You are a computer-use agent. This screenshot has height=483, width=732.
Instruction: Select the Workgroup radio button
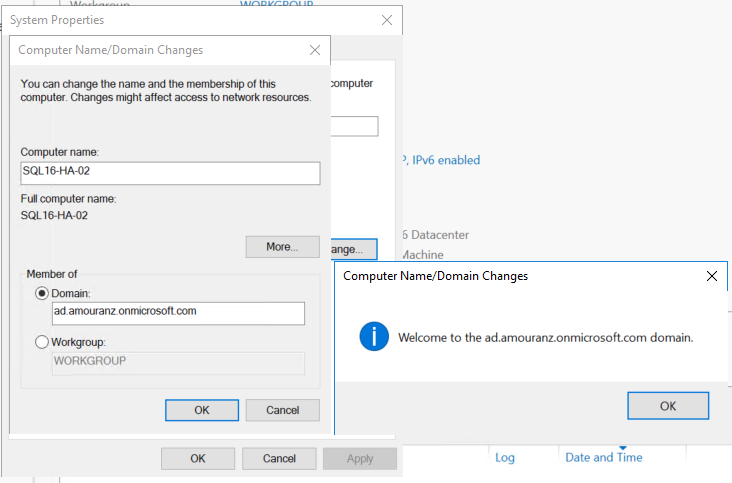pos(42,342)
